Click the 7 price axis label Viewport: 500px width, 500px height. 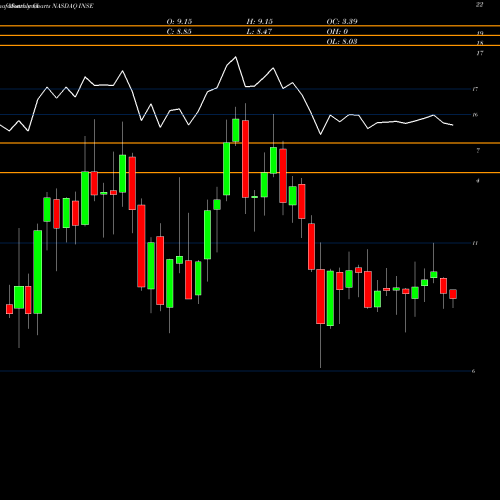478,151
